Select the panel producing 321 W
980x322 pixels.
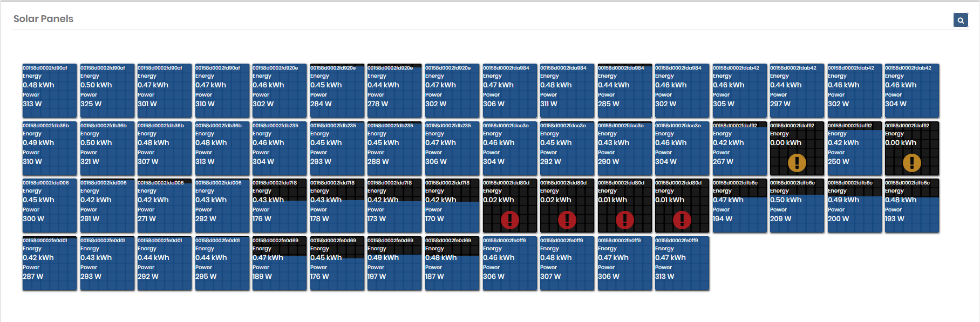(107, 148)
